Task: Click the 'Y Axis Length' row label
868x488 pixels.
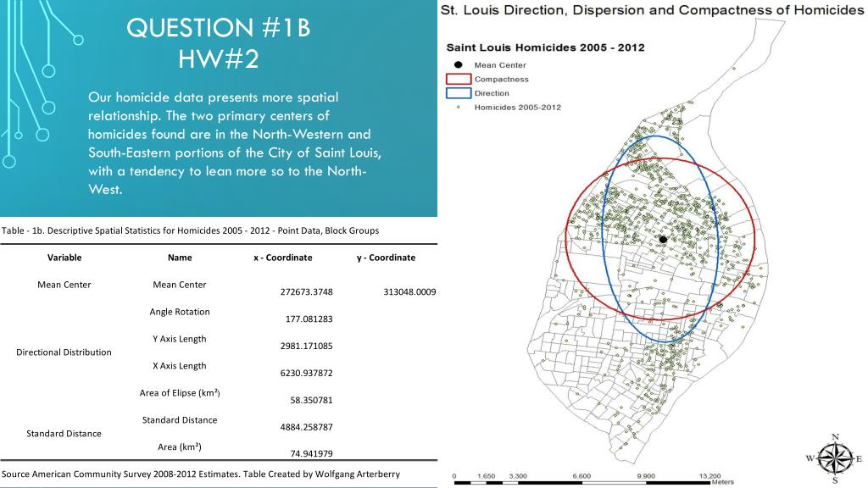Action: click(x=180, y=339)
